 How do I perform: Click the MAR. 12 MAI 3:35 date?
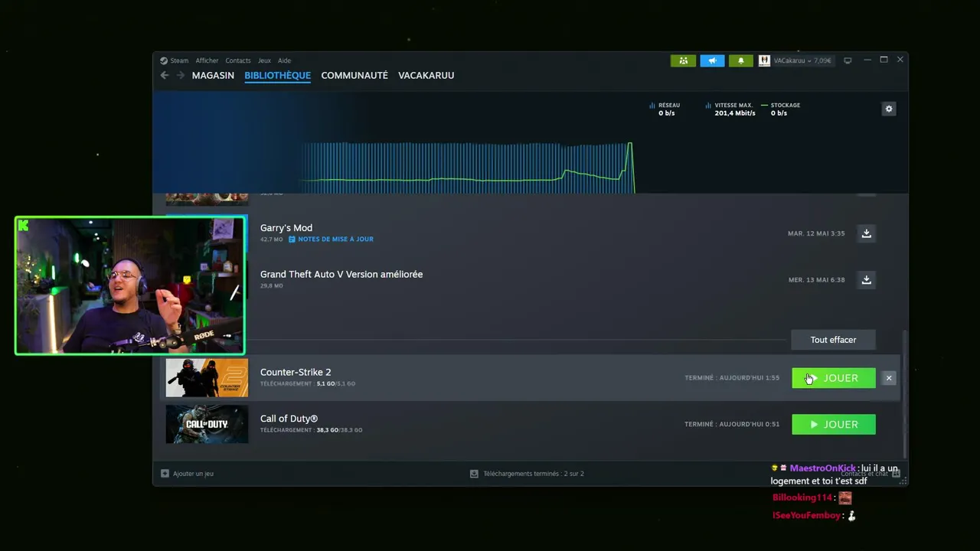[816, 233]
